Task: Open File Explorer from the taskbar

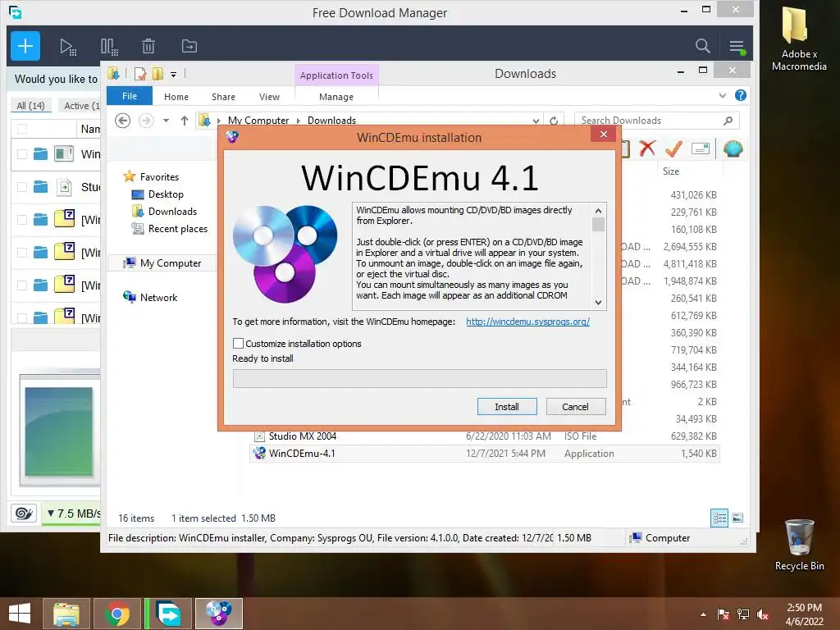Action: click(66, 614)
